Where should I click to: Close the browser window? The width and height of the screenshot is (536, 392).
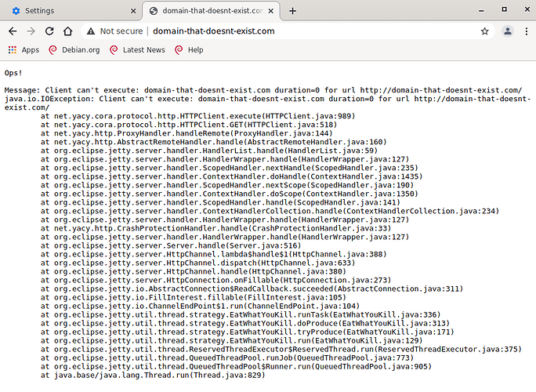527,9
